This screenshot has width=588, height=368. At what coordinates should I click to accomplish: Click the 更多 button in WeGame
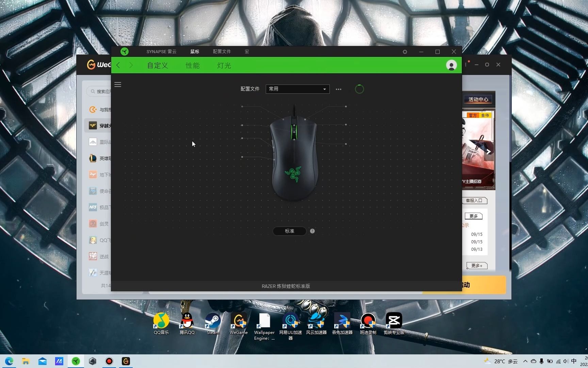pyautogui.click(x=474, y=216)
